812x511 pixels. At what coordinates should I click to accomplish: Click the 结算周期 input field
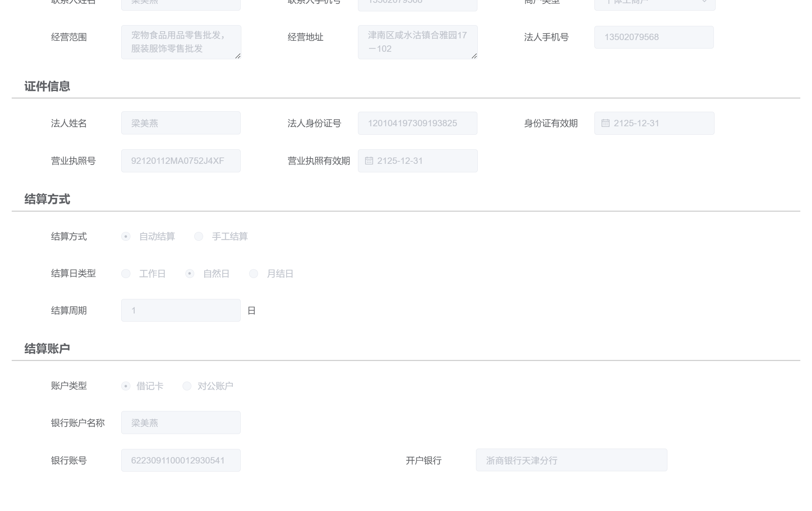pyautogui.click(x=181, y=311)
